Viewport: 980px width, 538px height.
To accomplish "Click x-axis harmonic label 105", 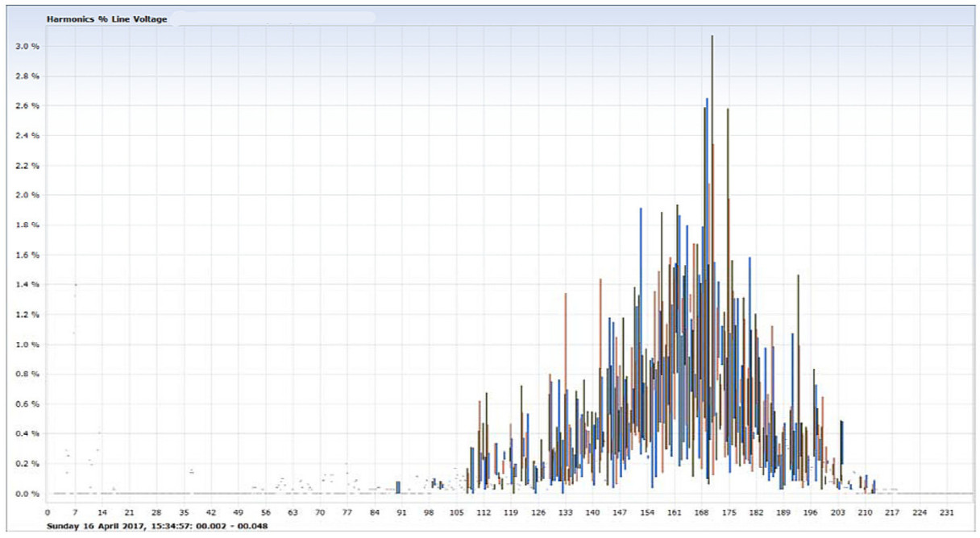I will point(456,511).
